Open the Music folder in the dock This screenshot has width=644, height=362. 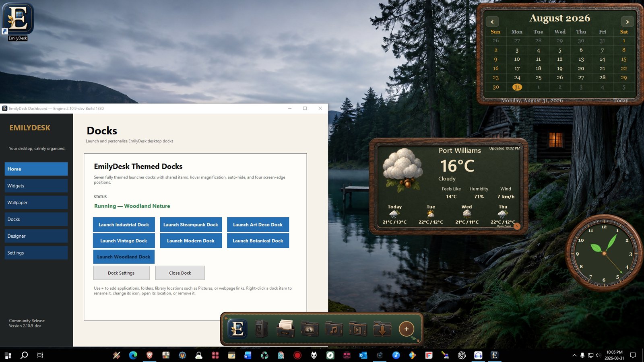[x=334, y=329]
